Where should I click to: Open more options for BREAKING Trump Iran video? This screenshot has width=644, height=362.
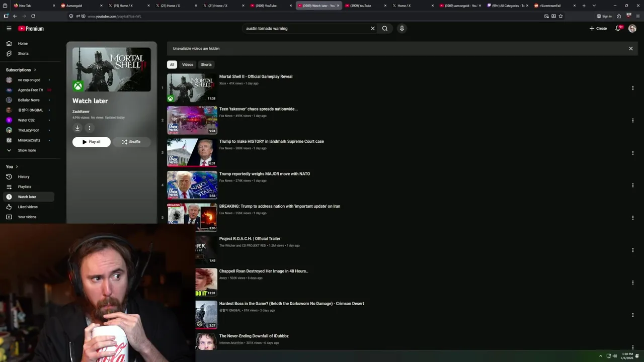(x=632, y=218)
